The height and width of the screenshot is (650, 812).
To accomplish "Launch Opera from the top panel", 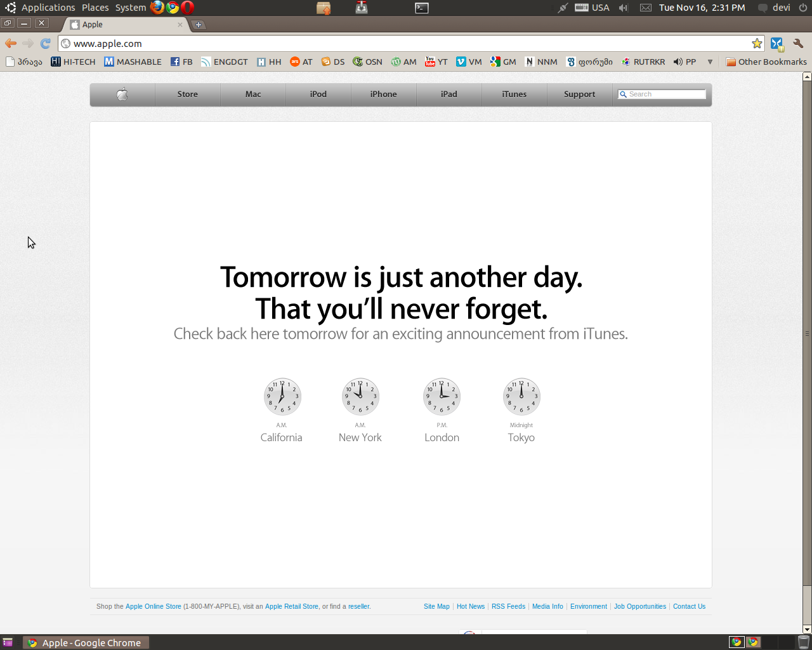I will point(187,8).
